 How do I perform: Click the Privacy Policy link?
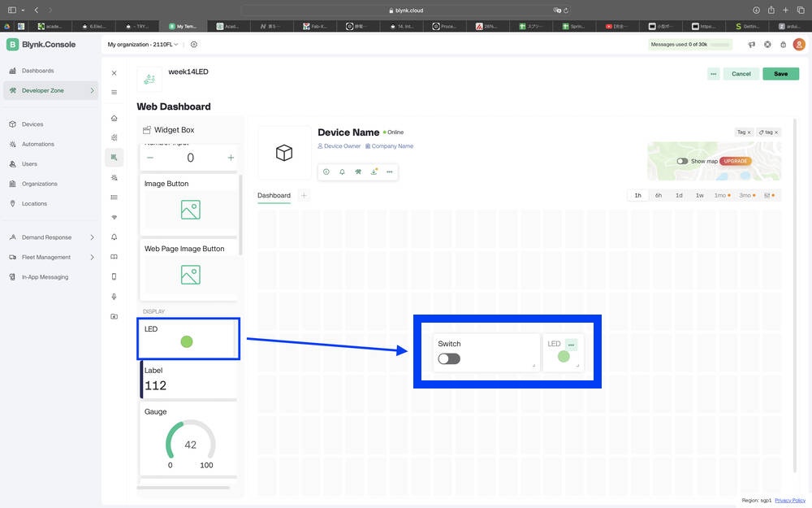pyautogui.click(x=790, y=500)
